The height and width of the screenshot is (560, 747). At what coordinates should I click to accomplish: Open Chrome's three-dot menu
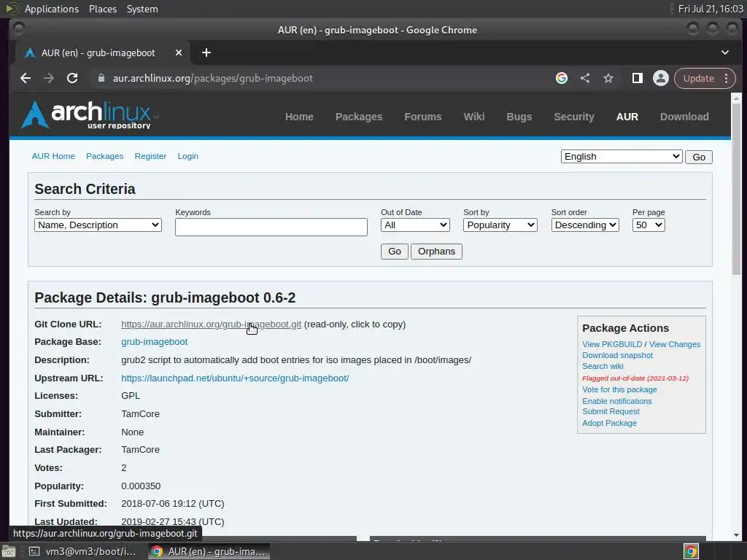[x=727, y=78]
